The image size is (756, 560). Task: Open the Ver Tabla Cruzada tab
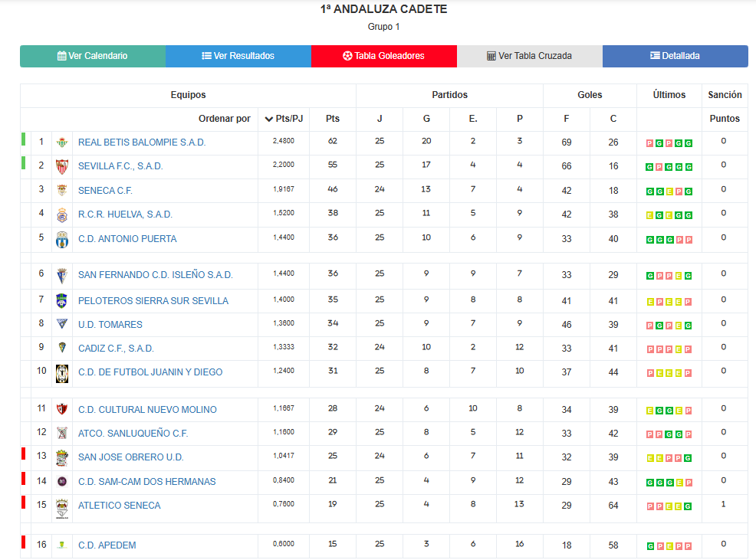tap(529, 56)
